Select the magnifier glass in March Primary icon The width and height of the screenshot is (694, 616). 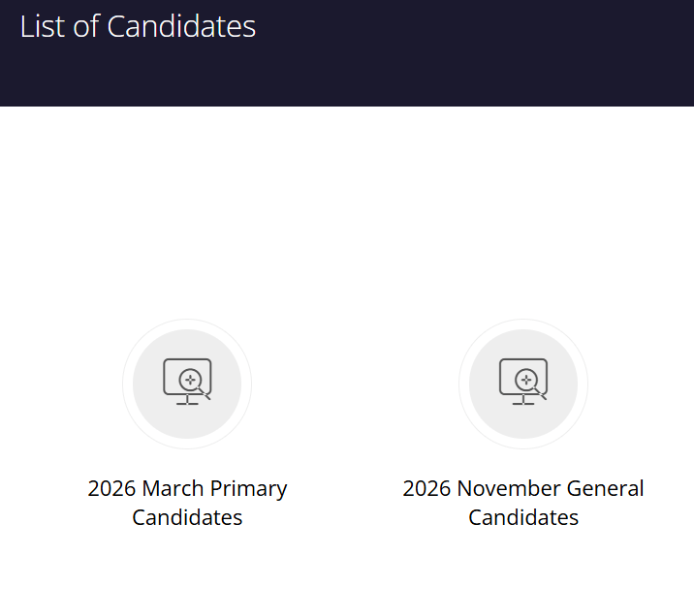tap(192, 381)
